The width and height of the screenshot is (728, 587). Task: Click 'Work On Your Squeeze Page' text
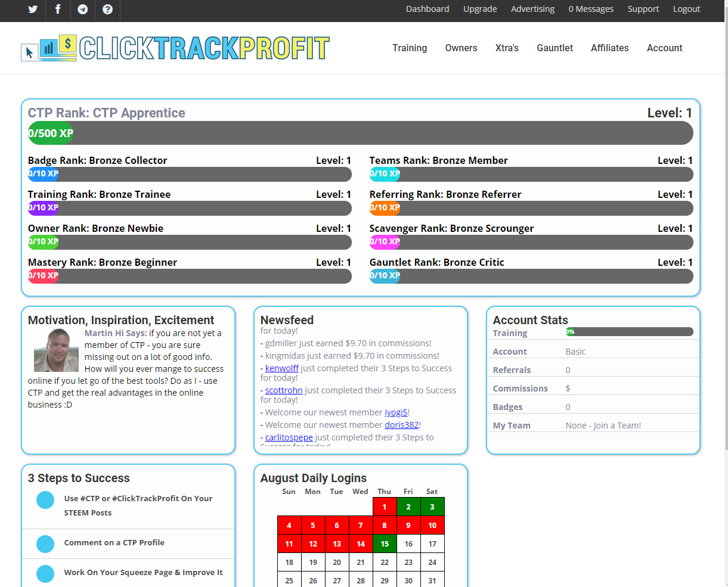coord(144,572)
